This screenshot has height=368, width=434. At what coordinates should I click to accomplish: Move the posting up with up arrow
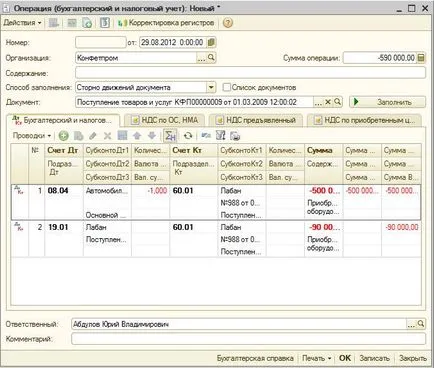point(137,136)
